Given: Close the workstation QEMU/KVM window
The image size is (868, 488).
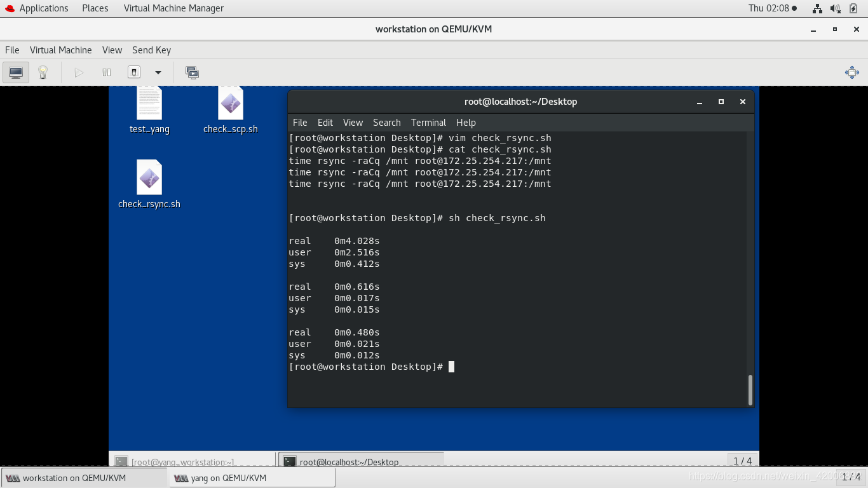Looking at the screenshot, I should [856, 29].
